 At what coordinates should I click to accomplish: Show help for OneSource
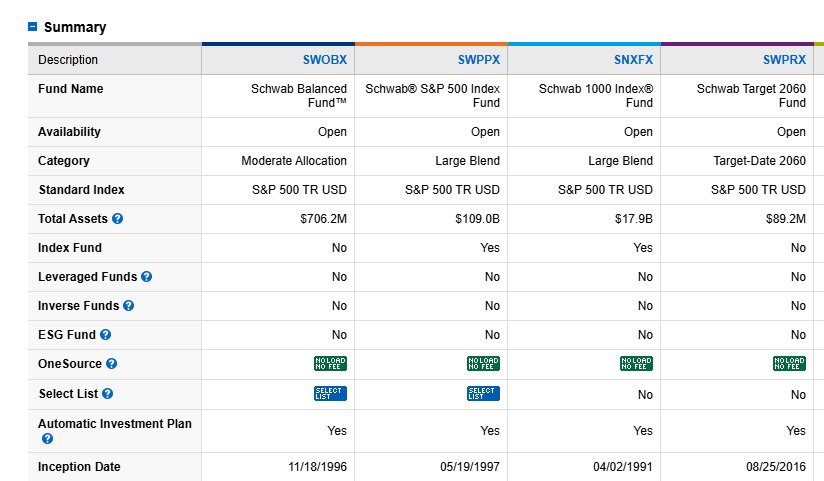coord(111,363)
